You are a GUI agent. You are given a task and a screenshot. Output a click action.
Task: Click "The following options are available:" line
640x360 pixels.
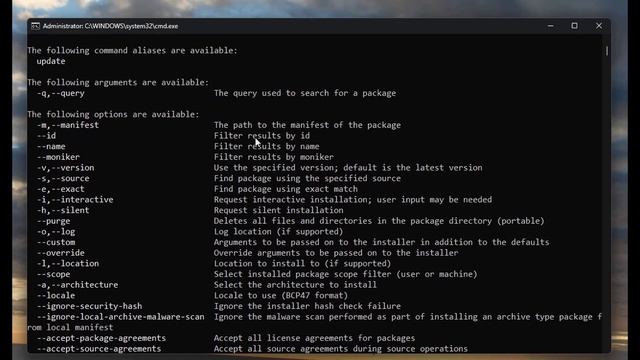[x=113, y=114]
